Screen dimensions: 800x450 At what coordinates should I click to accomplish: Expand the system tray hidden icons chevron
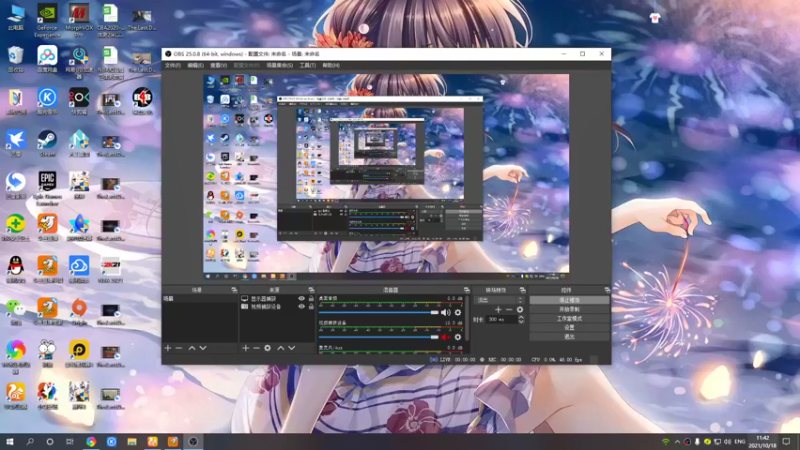click(677, 441)
